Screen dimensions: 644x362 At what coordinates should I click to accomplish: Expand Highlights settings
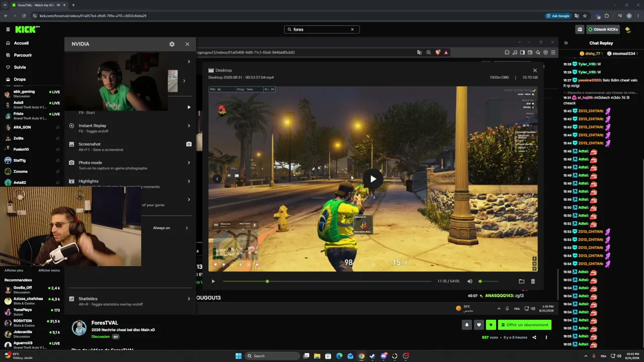pyautogui.click(x=189, y=182)
